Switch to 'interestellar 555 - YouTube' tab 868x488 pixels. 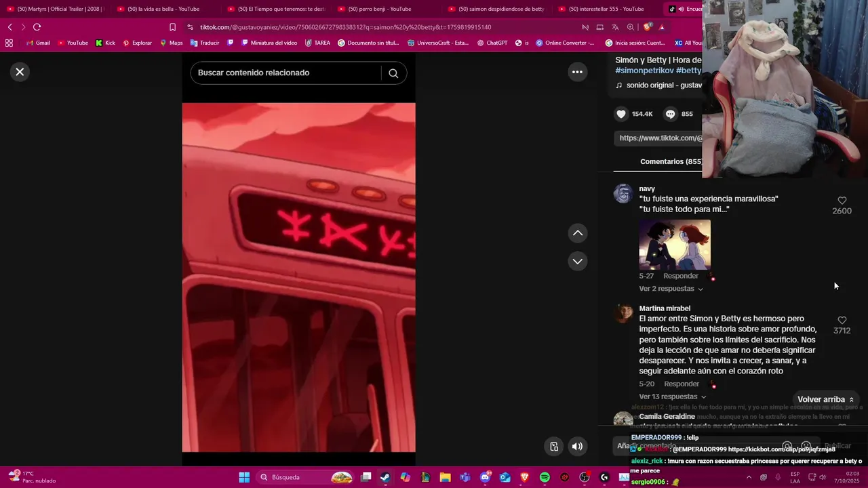pyautogui.click(x=607, y=9)
